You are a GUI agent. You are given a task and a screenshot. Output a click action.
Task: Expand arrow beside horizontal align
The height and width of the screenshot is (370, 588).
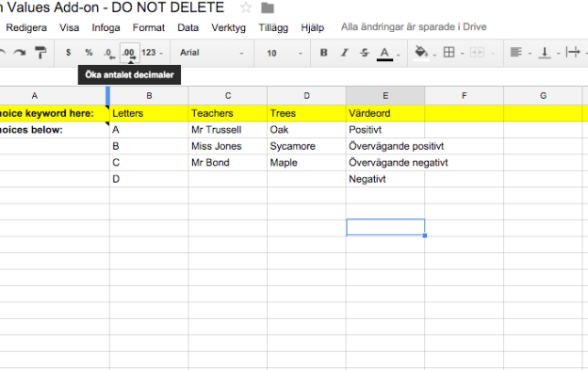point(530,54)
